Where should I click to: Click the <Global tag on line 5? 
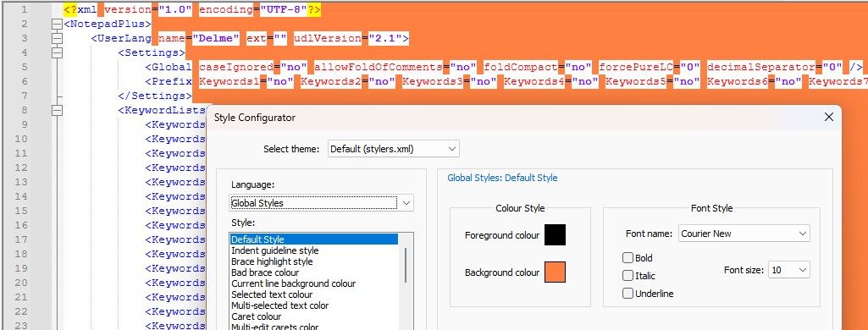(169, 68)
